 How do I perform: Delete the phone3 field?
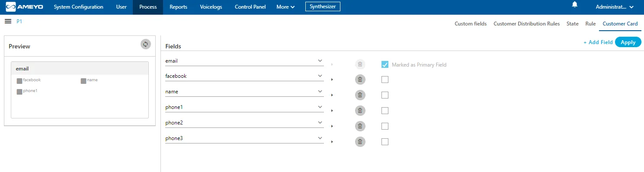(360, 142)
